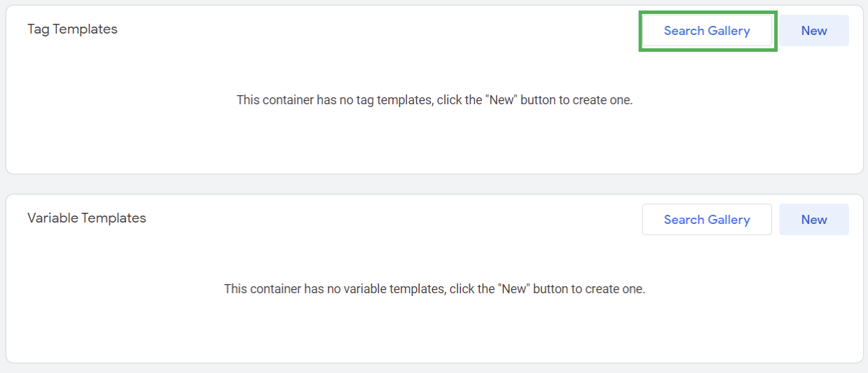868x373 pixels.
Task: Open Search Gallery for Tag Templates
Action: click(707, 31)
